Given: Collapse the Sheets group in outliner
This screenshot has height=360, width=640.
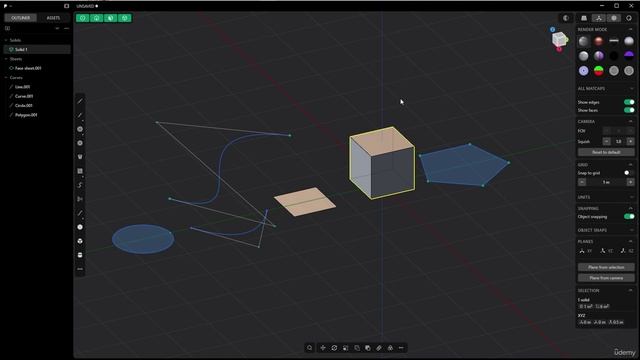Looking at the screenshot, I should (6, 59).
